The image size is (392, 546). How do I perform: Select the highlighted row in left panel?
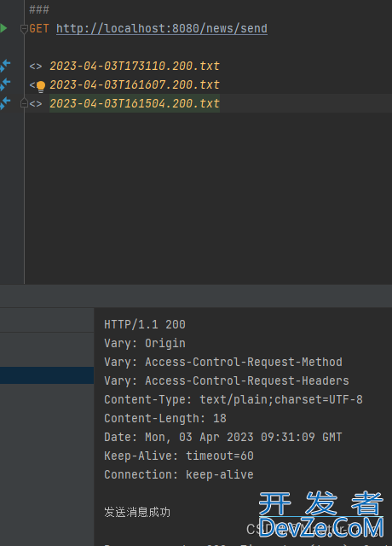coord(47,375)
